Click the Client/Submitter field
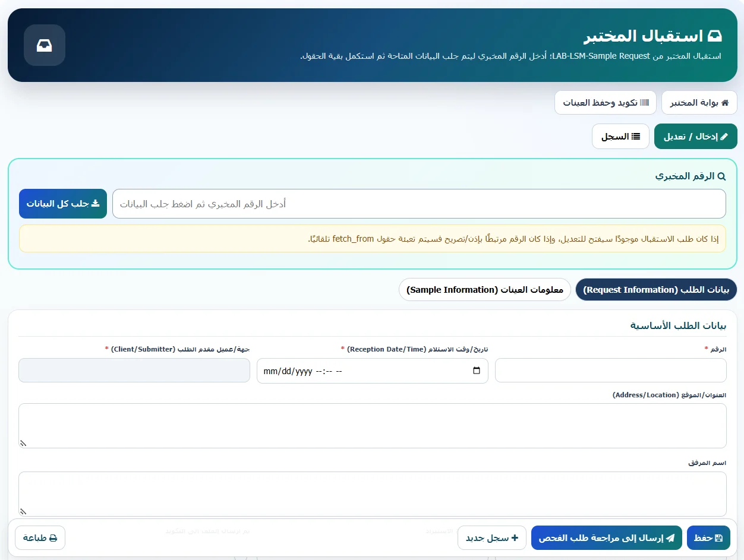This screenshot has width=744, height=560. tap(134, 371)
